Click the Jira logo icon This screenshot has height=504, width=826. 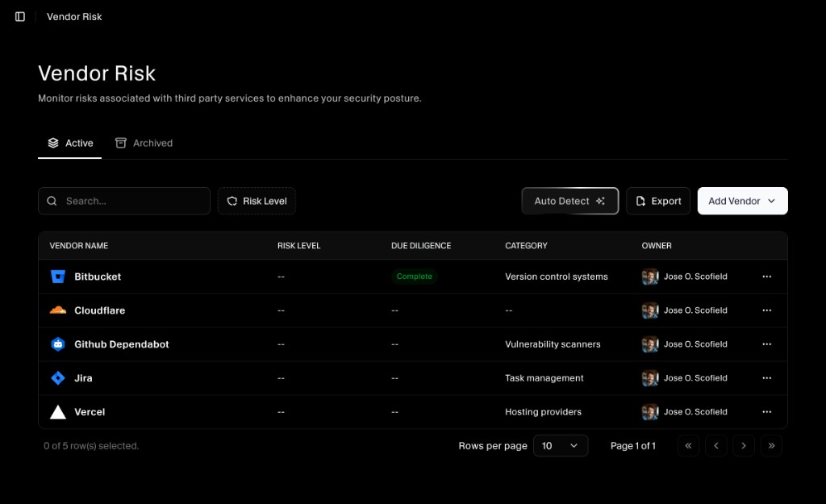(58, 377)
